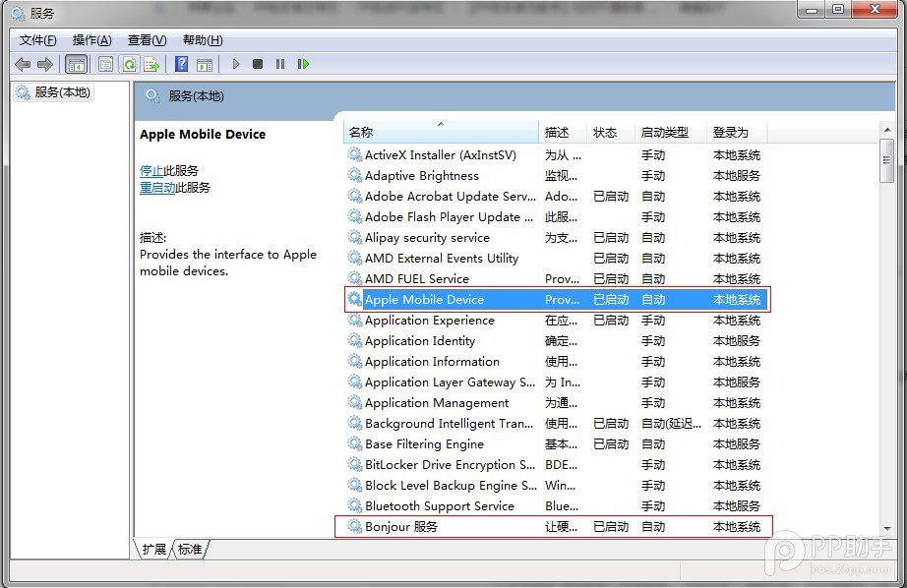Select the Bonjour 服务 entry
The width and height of the screenshot is (907, 588).
401,527
